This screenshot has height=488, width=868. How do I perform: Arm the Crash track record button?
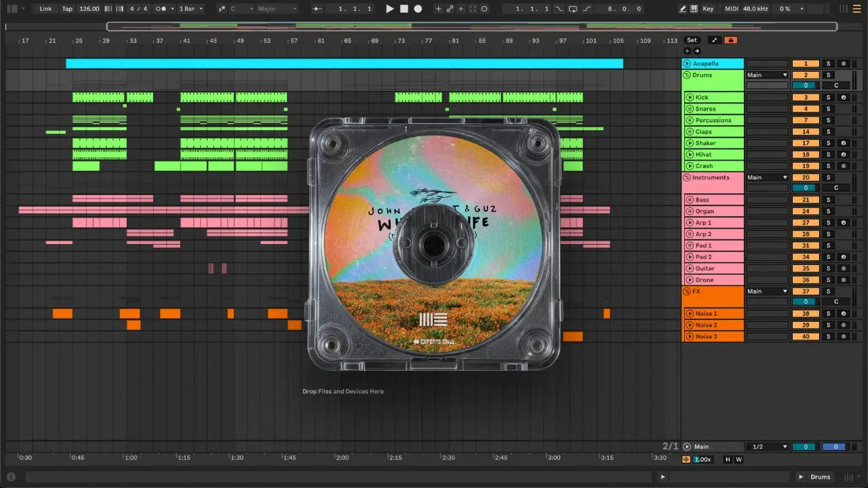[x=844, y=166]
